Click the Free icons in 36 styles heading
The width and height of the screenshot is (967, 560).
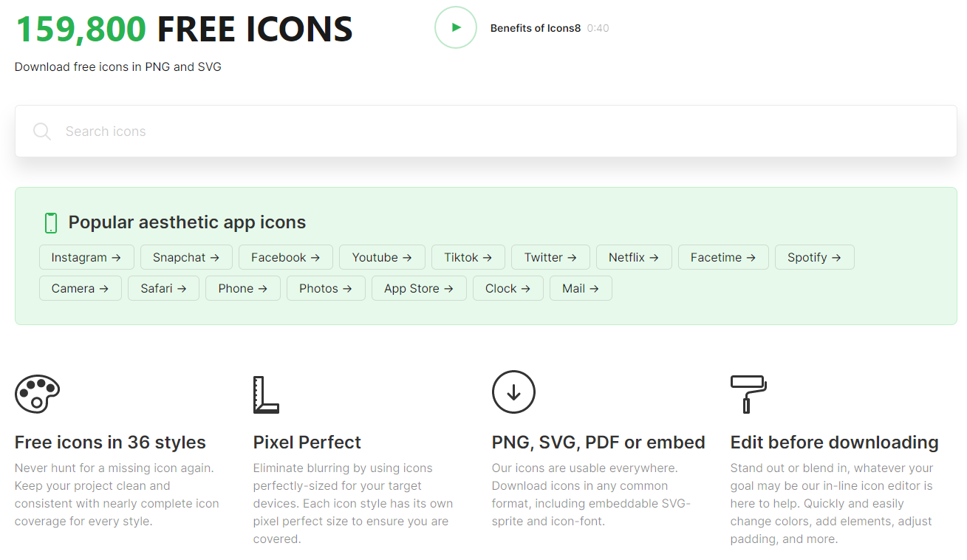[110, 443]
